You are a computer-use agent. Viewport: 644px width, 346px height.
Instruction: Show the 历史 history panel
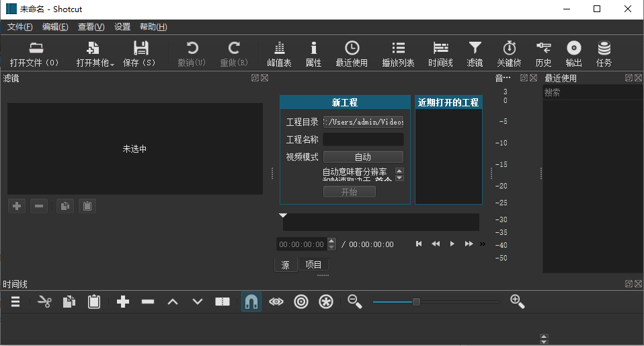coord(543,54)
